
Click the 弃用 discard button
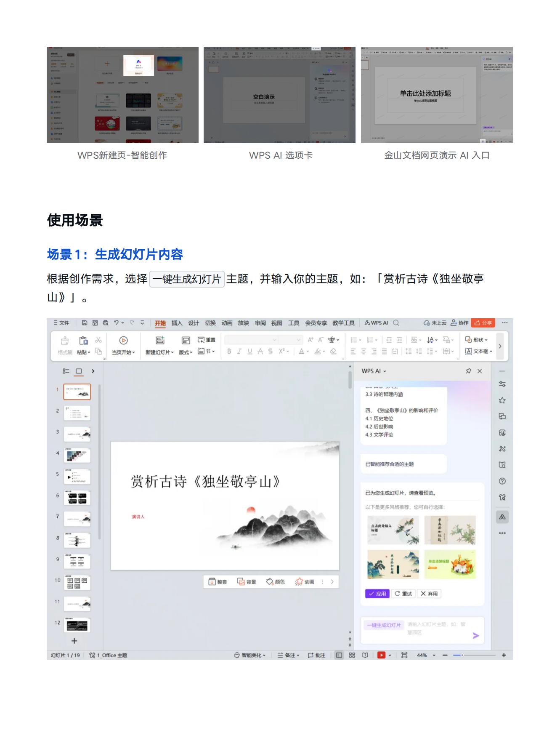429,594
